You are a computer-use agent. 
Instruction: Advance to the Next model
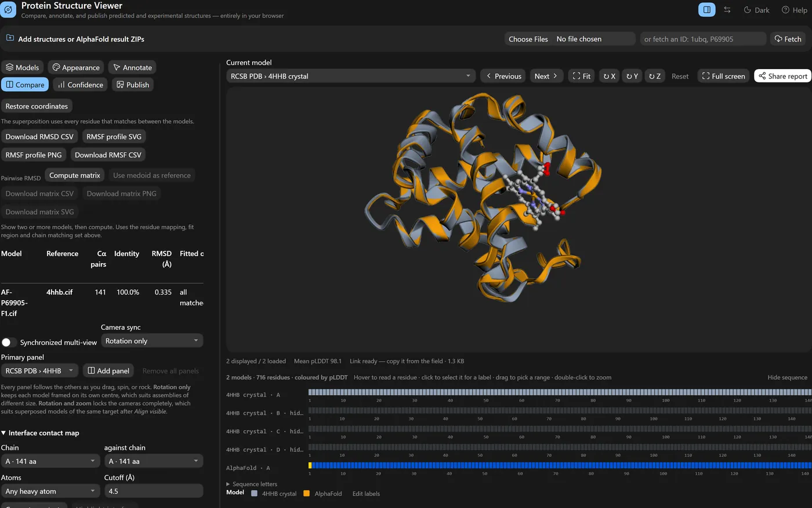[546, 76]
